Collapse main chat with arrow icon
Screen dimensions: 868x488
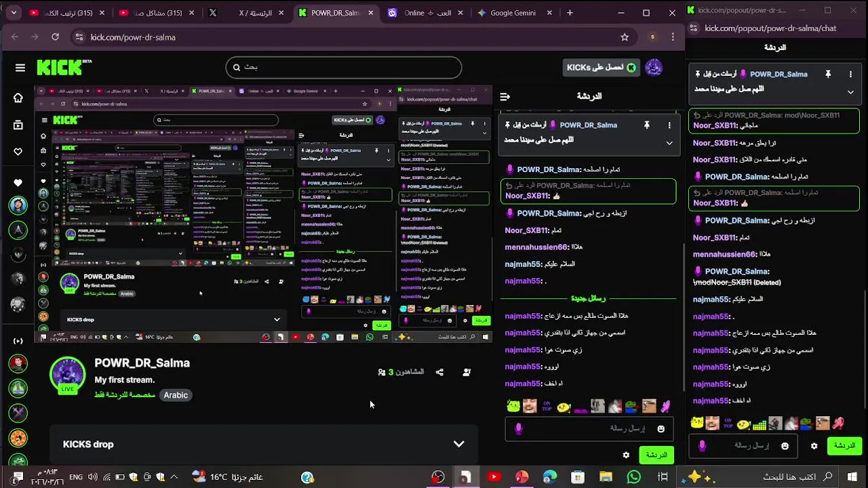click(x=505, y=96)
